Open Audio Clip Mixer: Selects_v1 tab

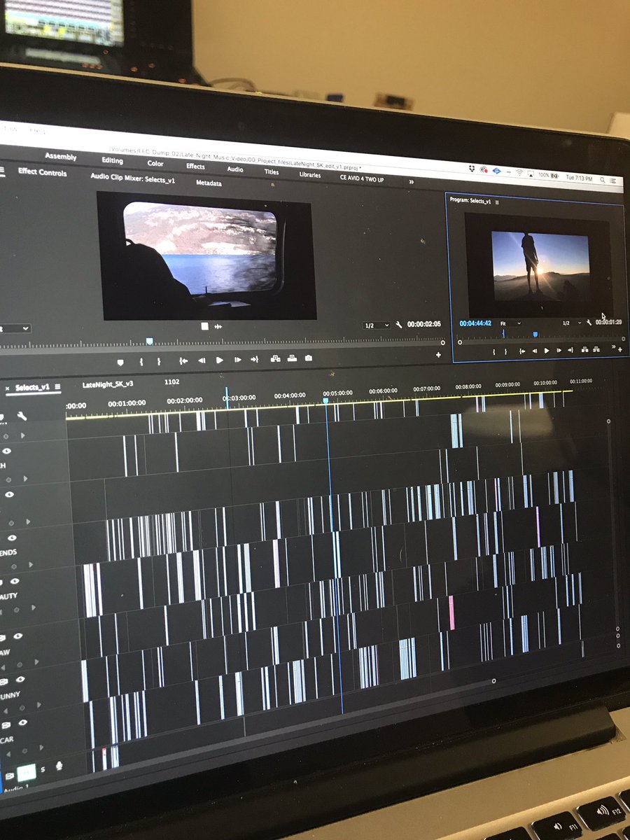133,178
